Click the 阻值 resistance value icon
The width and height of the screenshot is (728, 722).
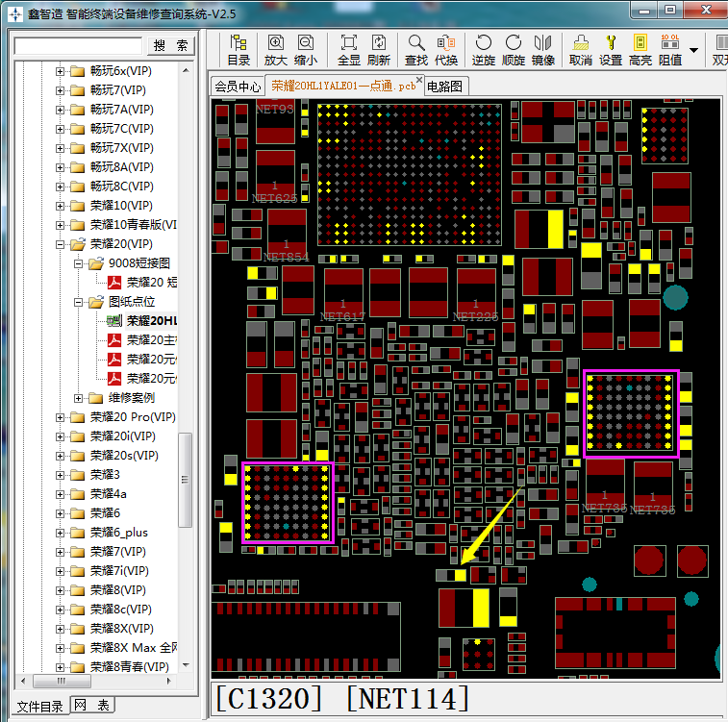(x=670, y=50)
